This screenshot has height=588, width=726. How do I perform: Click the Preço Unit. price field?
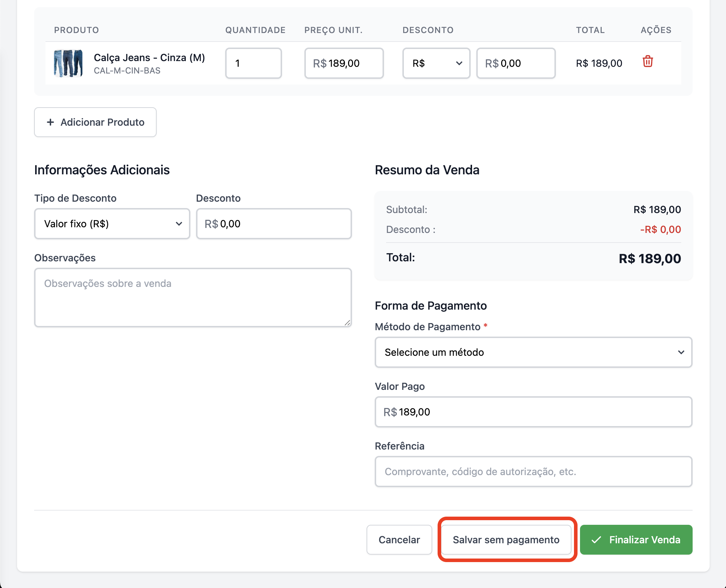tap(344, 63)
